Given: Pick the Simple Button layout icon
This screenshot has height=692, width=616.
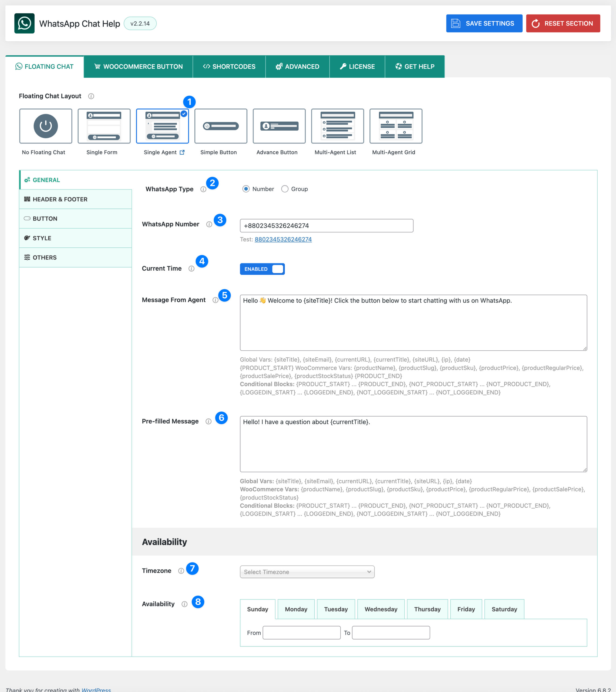Looking at the screenshot, I should 221,126.
